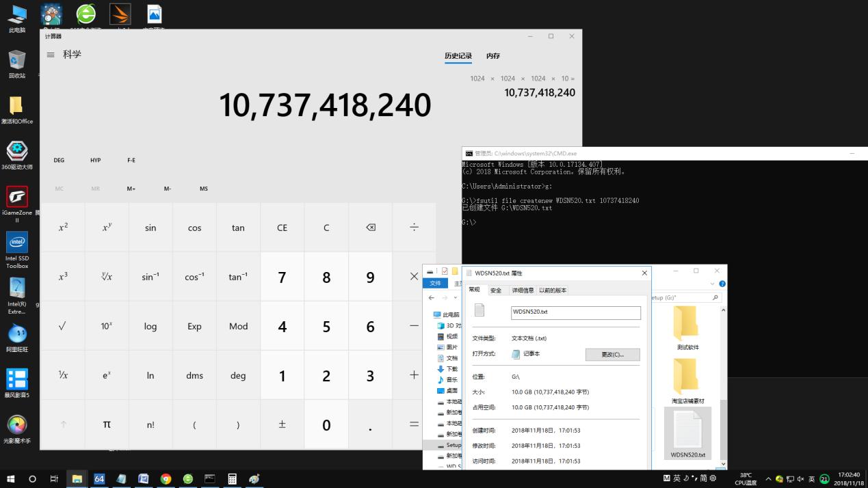Open Chrome from the taskbar
868x488 pixels.
tap(165, 479)
